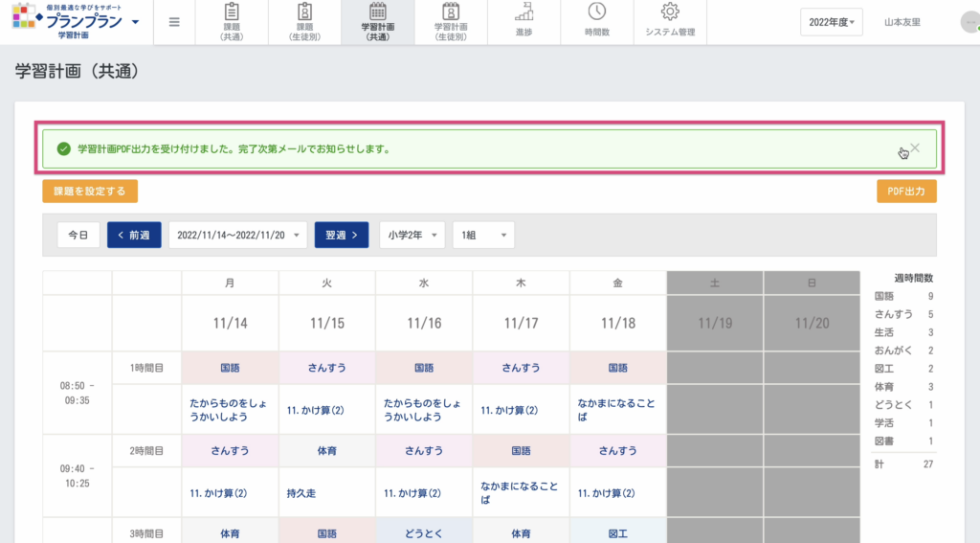Dismiss the green PDF notification banner

(915, 148)
